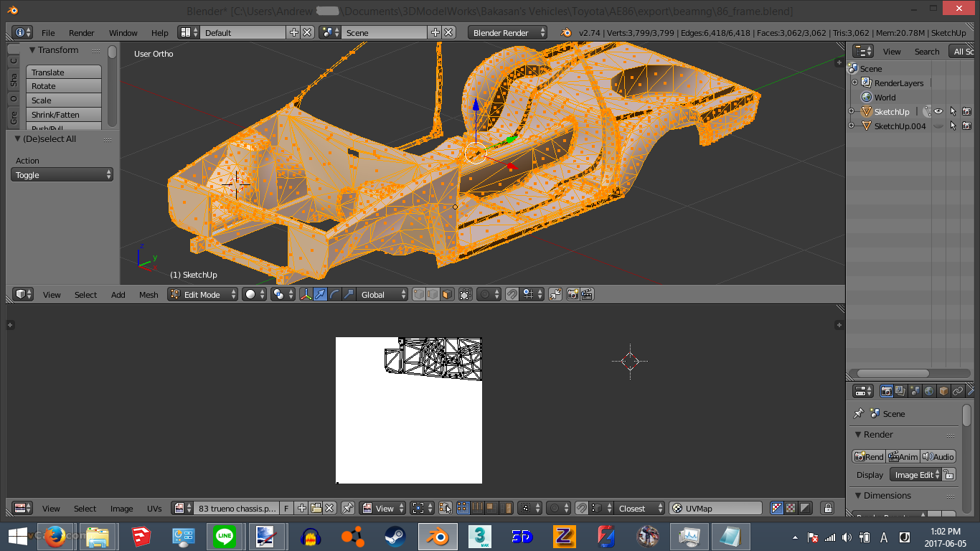The height and width of the screenshot is (551, 980).
Task: Switch to edge select mode
Action: (433, 295)
